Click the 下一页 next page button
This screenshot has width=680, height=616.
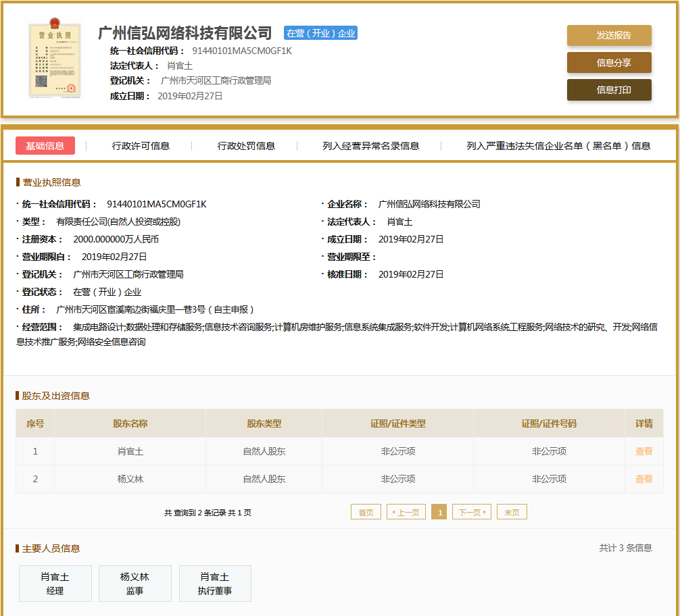[471, 513]
